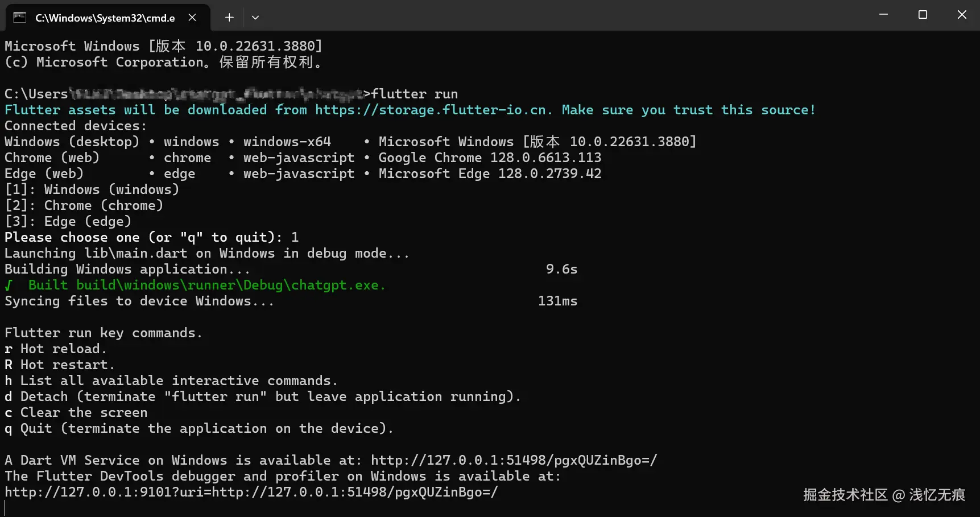Viewport: 980px width, 517px height.
Task: Click the cmd icon in the tab
Action: (20, 17)
